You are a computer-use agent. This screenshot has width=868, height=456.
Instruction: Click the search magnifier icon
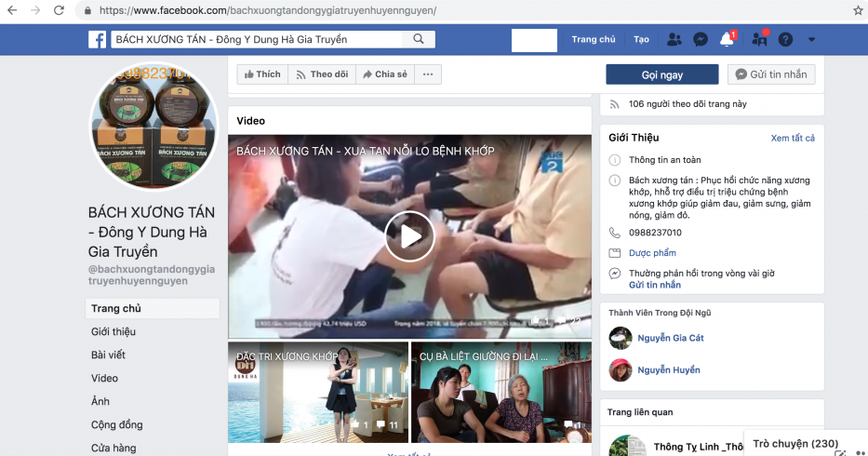(x=419, y=39)
